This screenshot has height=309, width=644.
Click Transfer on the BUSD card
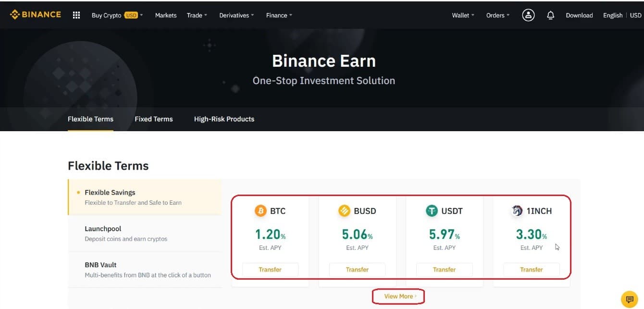pos(357,270)
